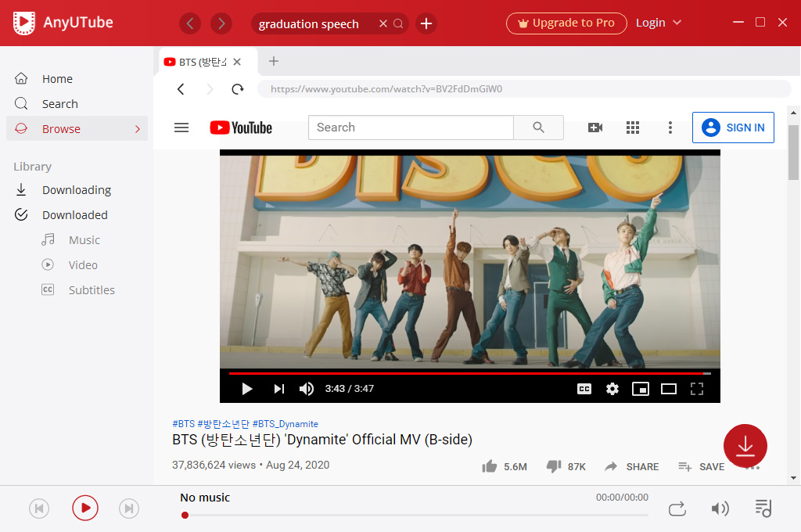
Task: Click the YouTube search box
Action: (411, 128)
